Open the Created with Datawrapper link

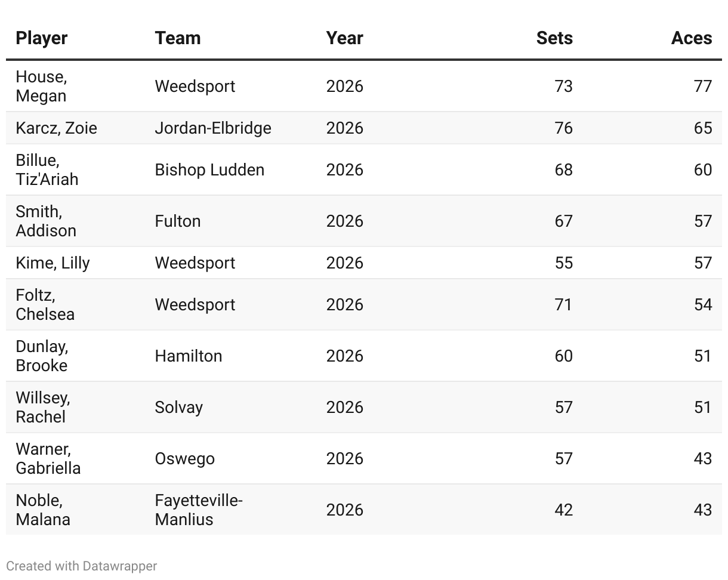pyautogui.click(x=82, y=566)
